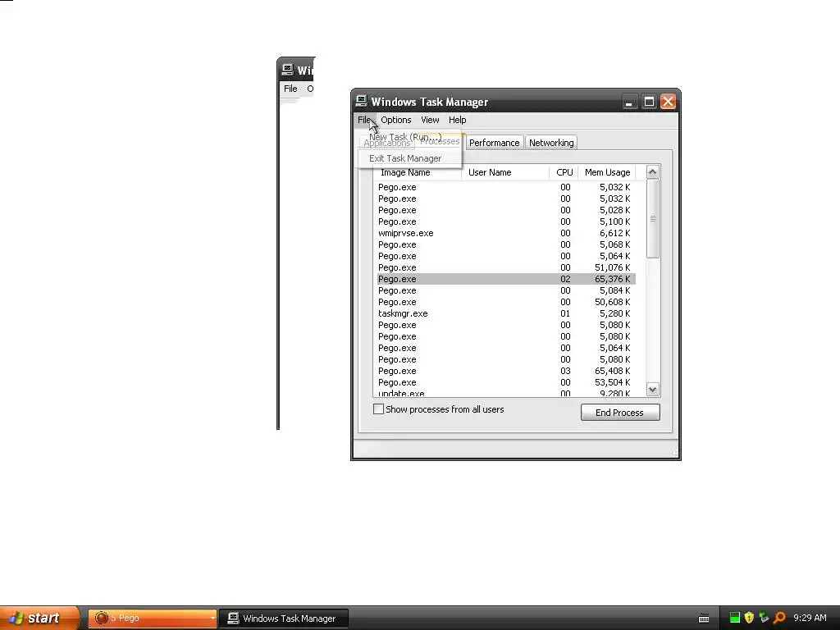840x630 pixels.
Task: Open File menu in background Task Manager window
Action: (x=290, y=89)
